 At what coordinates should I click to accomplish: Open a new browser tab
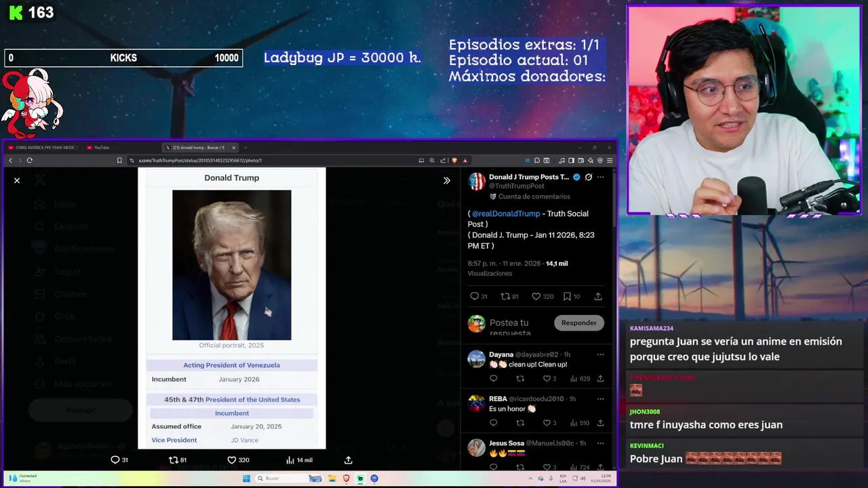pyautogui.click(x=245, y=148)
